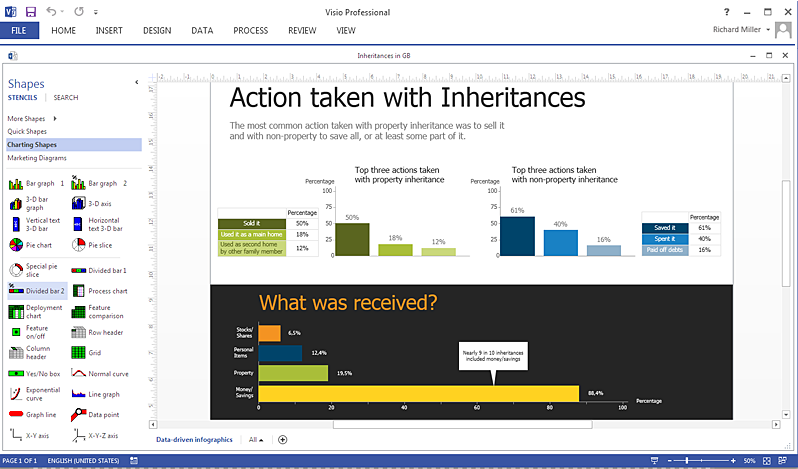The height and width of the screenshot is (469, 798).
Task: Switch to the INSERT ribbon tab
Action: 109,31
